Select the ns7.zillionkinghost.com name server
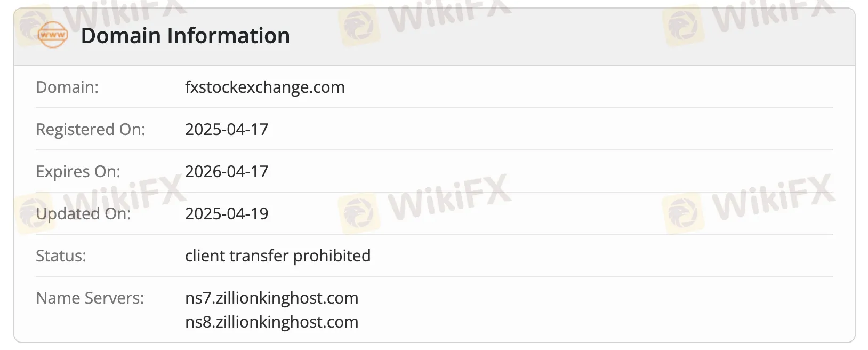 (271, 298)
